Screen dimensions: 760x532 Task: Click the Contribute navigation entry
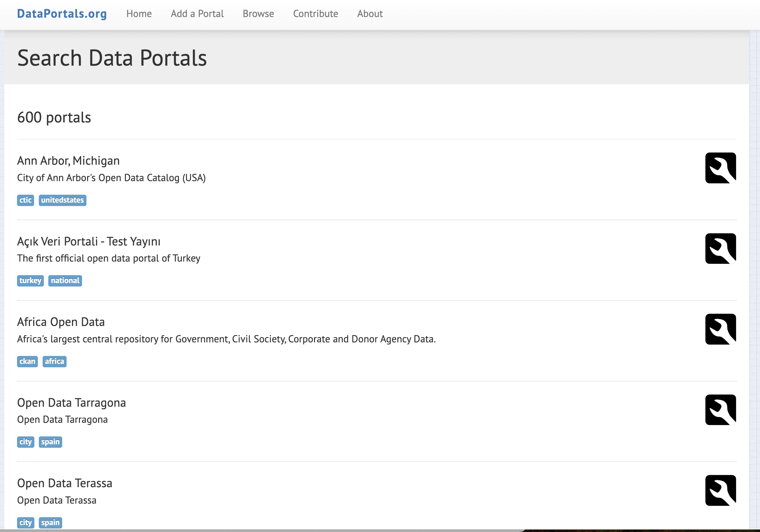[x=315, y=14]
